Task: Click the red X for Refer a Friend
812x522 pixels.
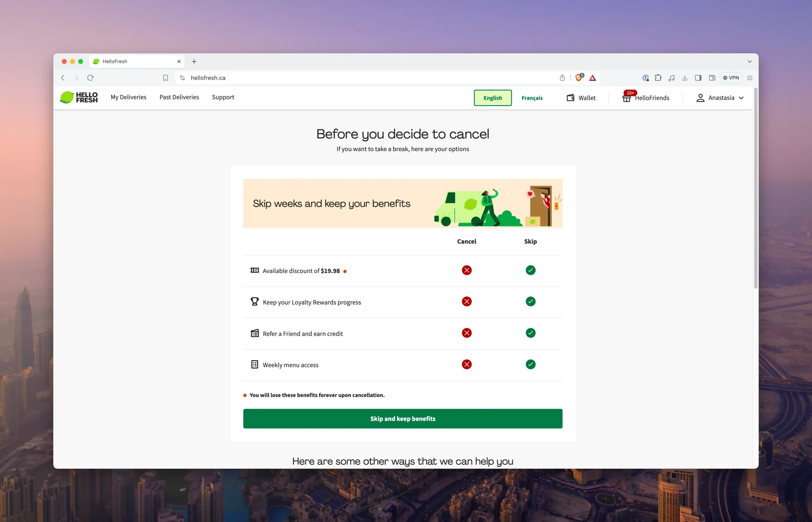Action: [x=467, y=333]
